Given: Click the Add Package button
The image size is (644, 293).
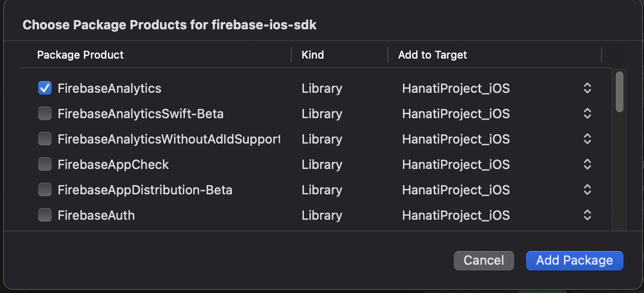Looking at the screenshot, I should click(574, 261).
